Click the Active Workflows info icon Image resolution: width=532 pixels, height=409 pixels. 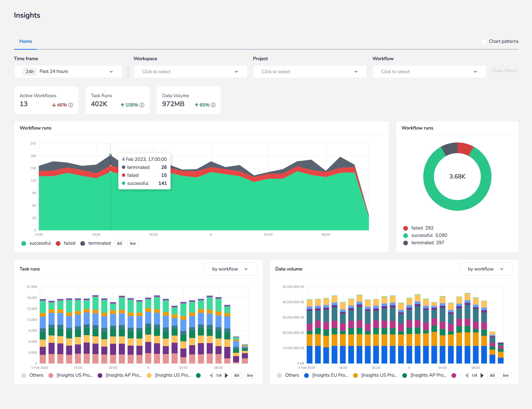tap(71, 105)
